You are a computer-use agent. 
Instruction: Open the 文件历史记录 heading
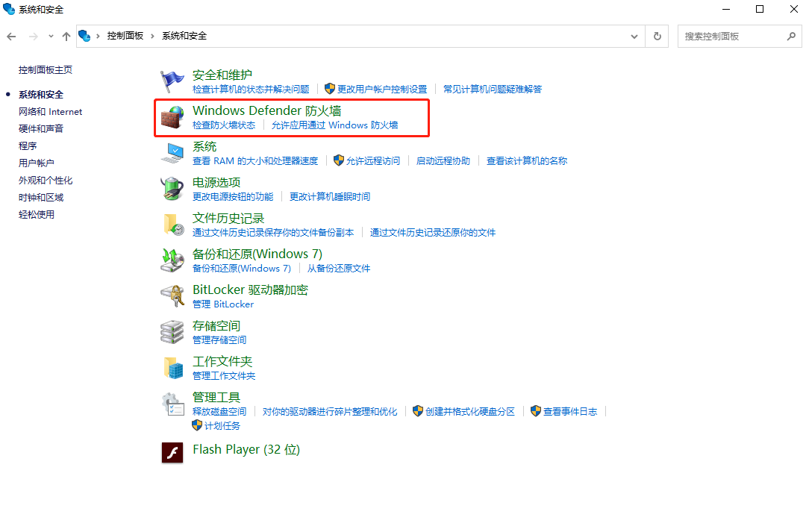(x=228, y=219)
